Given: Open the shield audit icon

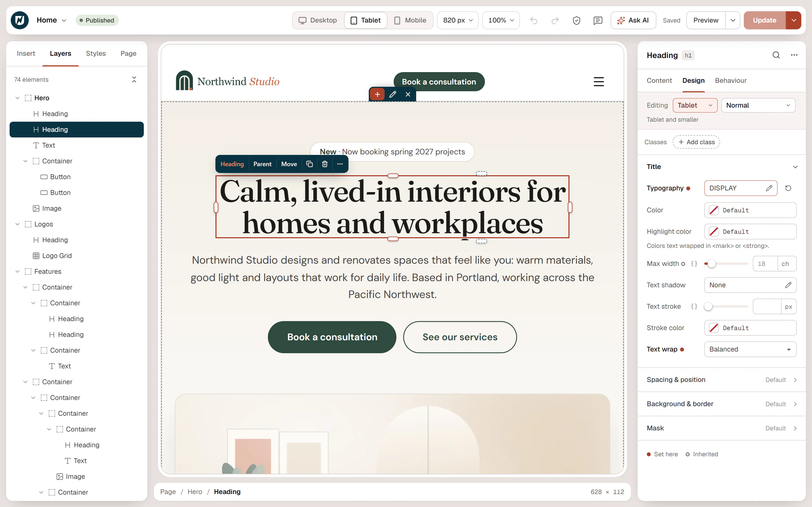Looking at the screenshot, I should pos(577,21).
